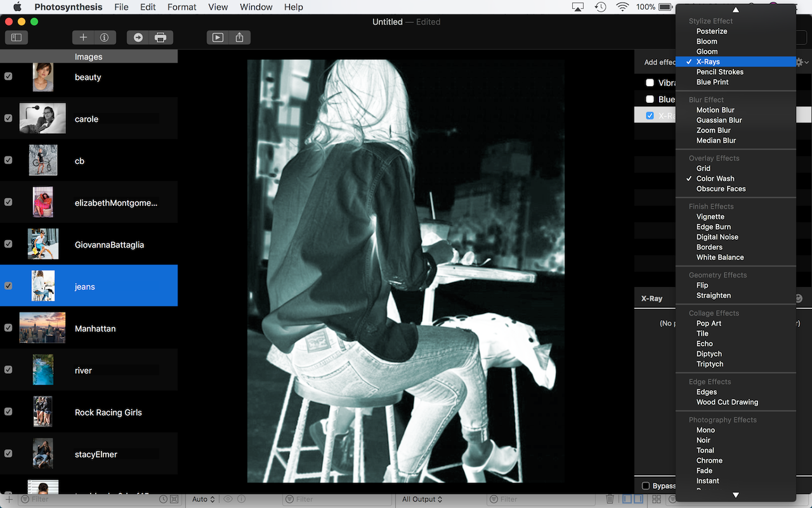
Task: Choose Straighten geometry effect
Action: click(x=736, y=295)
